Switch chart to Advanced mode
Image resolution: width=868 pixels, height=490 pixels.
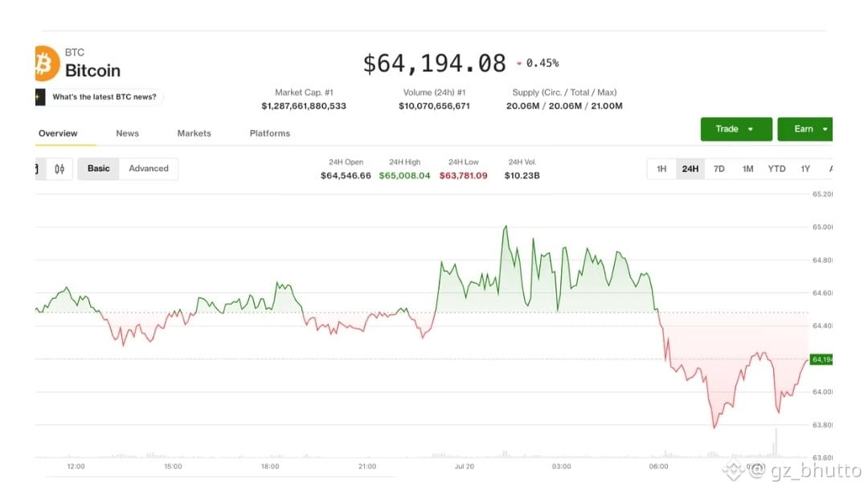pyautogui.click(x=149, y=169)
